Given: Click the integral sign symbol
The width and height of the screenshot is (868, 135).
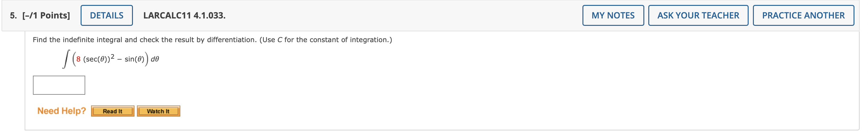Looking at the screenshot, I should point(66,59).
